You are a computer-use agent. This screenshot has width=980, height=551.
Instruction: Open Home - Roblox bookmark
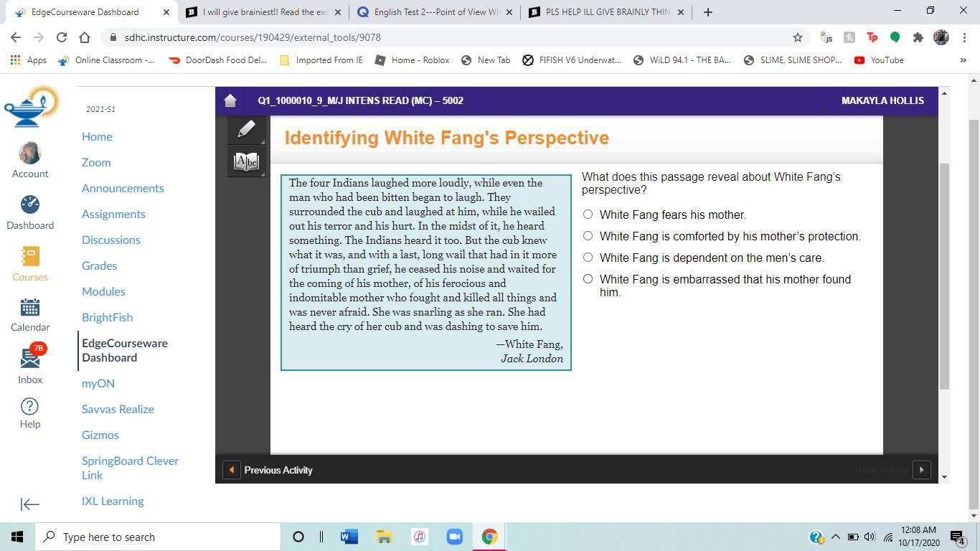tap(412, 60)
